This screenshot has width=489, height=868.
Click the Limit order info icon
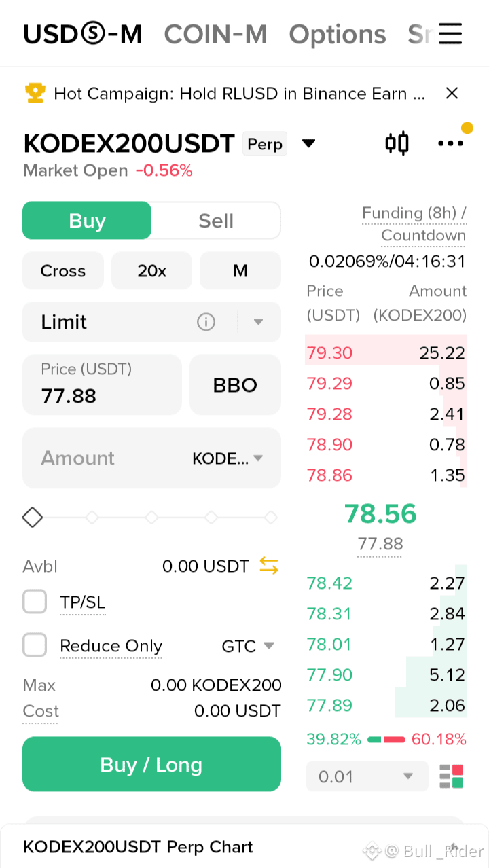coord(206,322)
